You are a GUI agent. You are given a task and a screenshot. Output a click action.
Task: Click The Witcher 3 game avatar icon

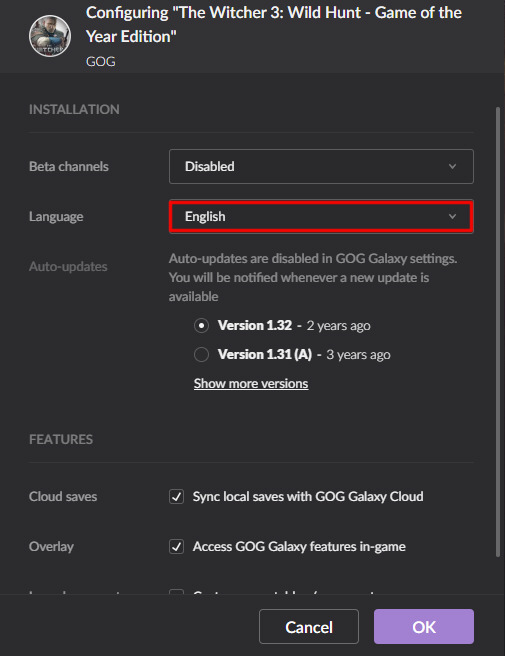coord(50,36)
